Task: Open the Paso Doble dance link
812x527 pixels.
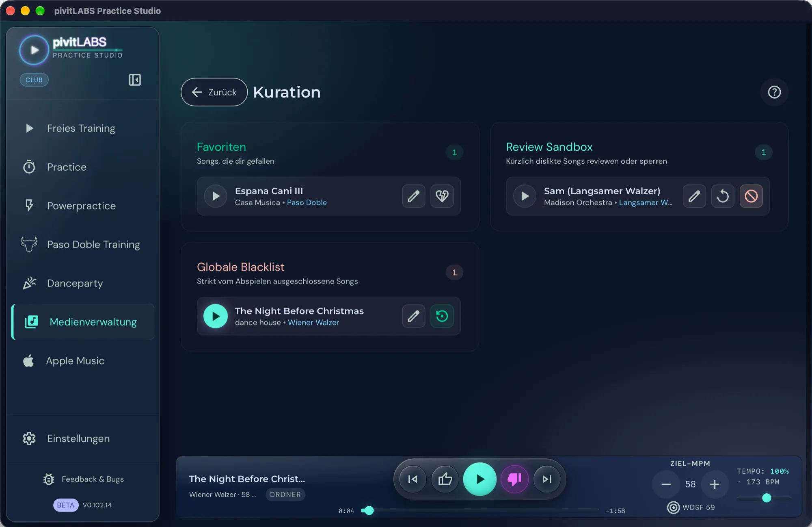Action: pyautogui.click(x=307, y=202)
